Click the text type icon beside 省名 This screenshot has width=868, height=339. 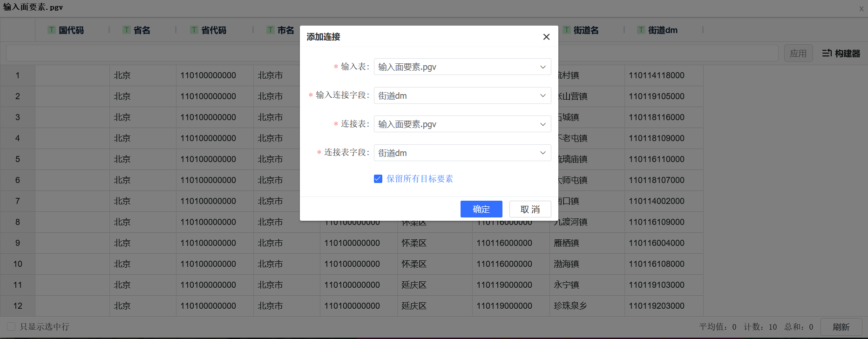(x=126, y=30)
